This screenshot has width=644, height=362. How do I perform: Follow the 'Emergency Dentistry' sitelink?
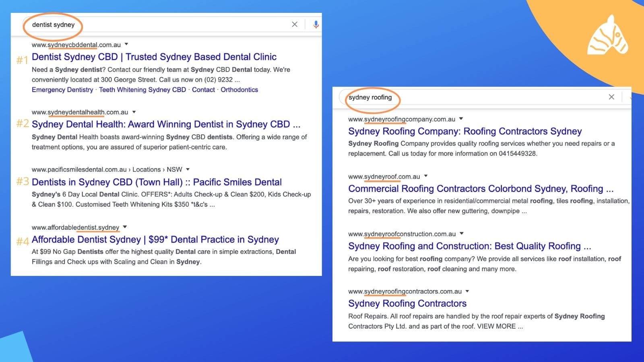[x=62, y=90]
